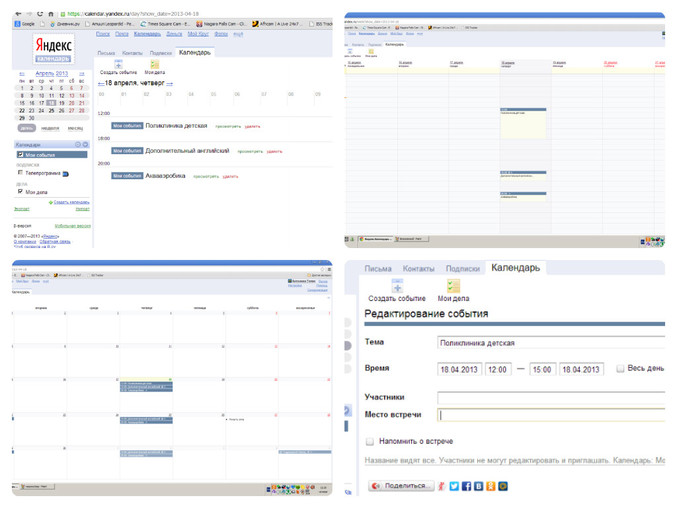Click the browser back arrow in day view
The height and width of the screenshot is (508, 677).
coord(18,14)
